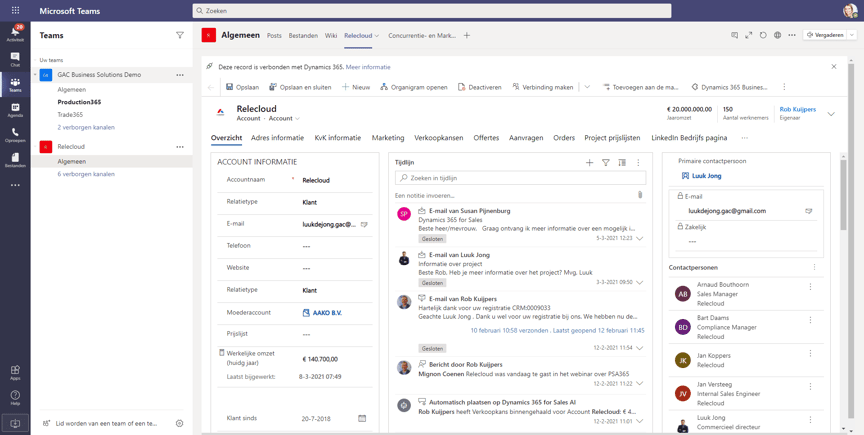Image resolution: width=864 pixels, height=435 pixels.
Task: Click Nieuw in command bar
Action: (356, 87)
